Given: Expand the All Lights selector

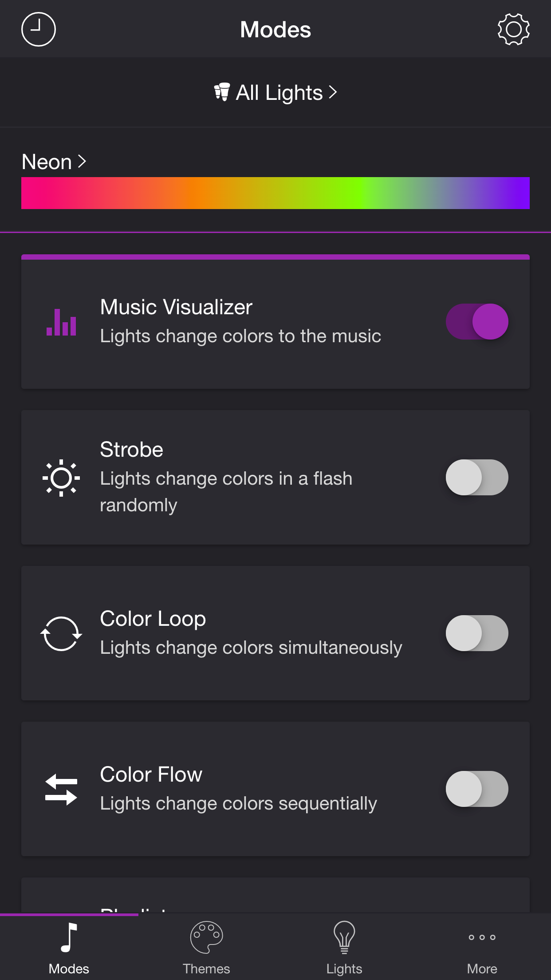Looking at the screenshot, I should (x=275, y=92).
